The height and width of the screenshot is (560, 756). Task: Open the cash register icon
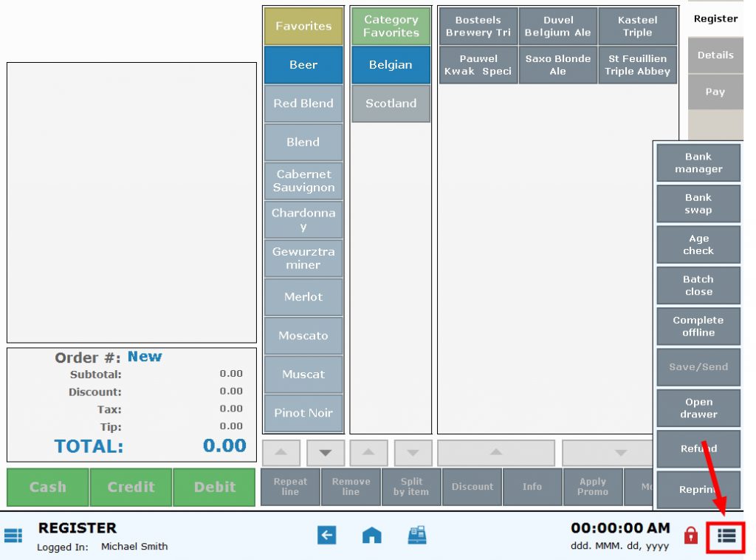[417, 535]
